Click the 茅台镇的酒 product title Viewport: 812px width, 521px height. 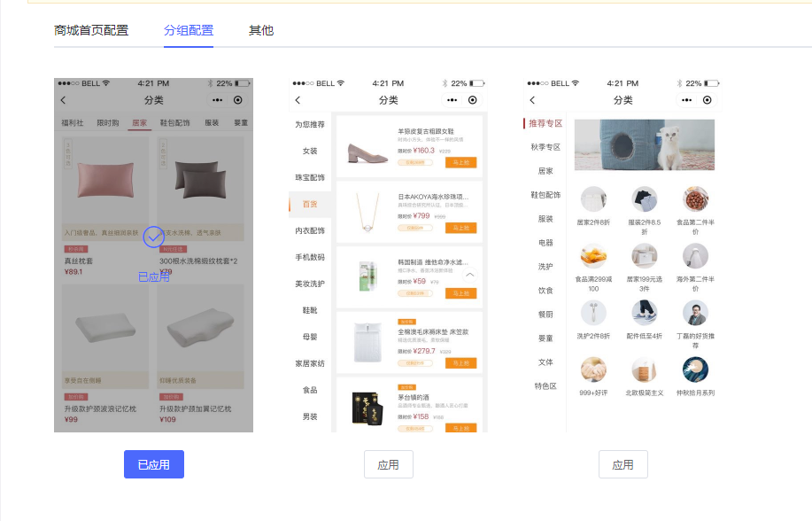click(x=414, y=397)
